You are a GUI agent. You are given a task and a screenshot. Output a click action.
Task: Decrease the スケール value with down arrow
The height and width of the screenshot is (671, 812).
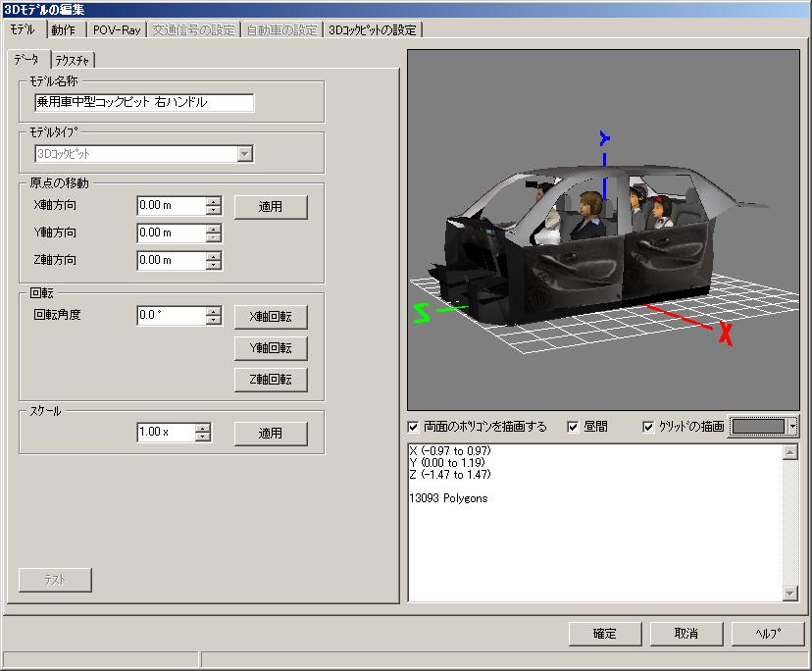tap(203, 438)
